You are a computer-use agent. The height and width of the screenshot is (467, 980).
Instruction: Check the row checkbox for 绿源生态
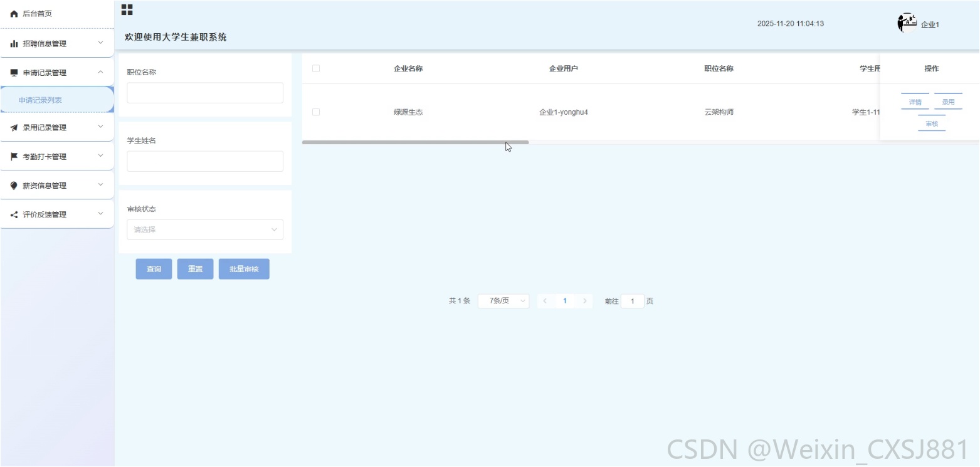coord(316,112)
